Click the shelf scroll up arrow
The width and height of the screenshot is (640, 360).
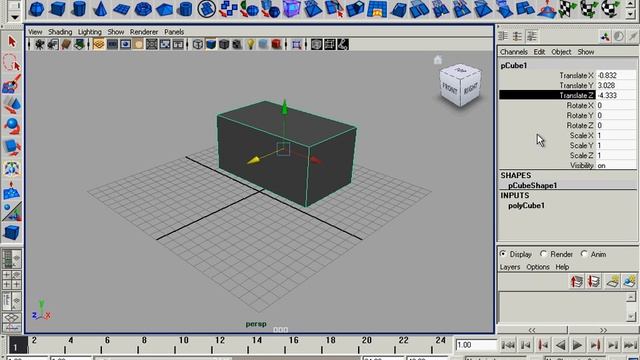pyautogui.click(x=631, y=3)
